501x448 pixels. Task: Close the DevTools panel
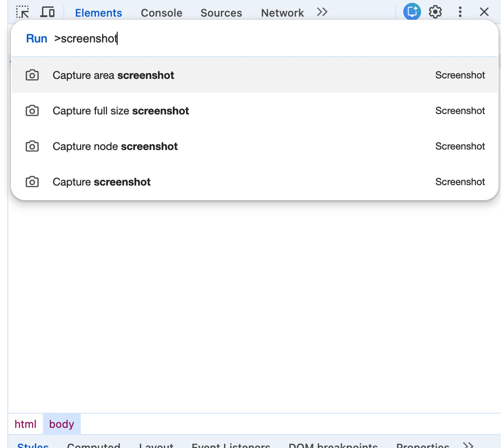(484, 12)
